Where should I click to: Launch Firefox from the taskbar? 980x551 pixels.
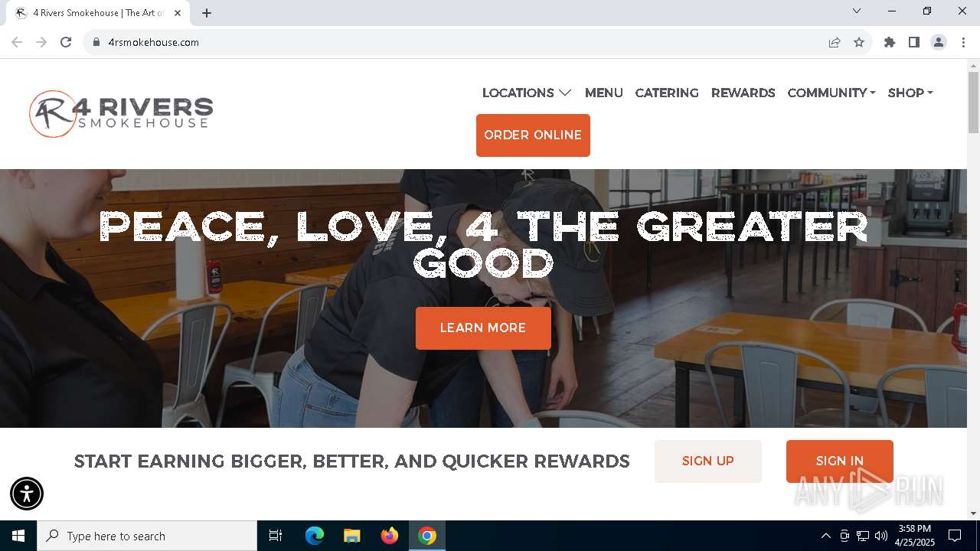click(390, 536)
